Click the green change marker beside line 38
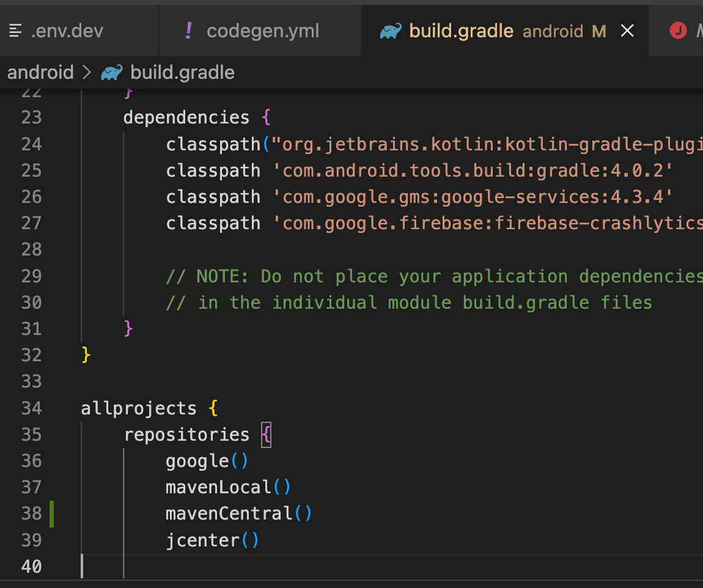This screenshot has width=703, height=588. [x=52, y=513]
